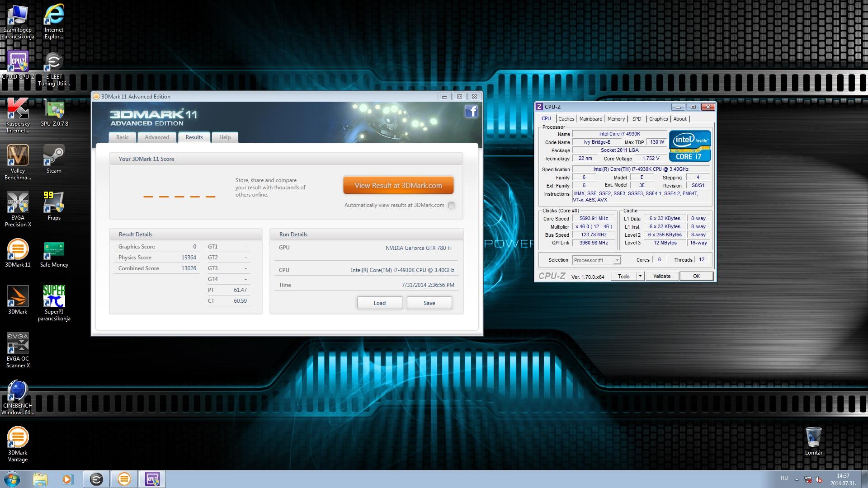Image resolution: width=868 pixels, height=488 pixels.
Task: Open the Tools dropdown arrow in CPU-Z
Action: click(x=640, y=276)
